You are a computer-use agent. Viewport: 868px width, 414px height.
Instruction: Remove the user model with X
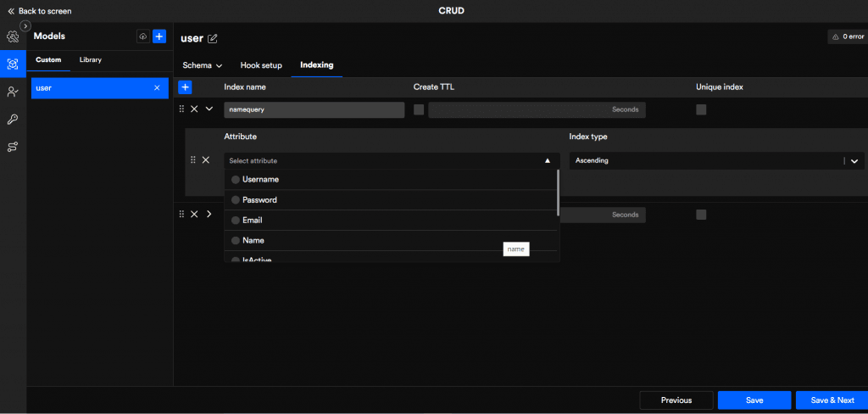pos(157,88)
